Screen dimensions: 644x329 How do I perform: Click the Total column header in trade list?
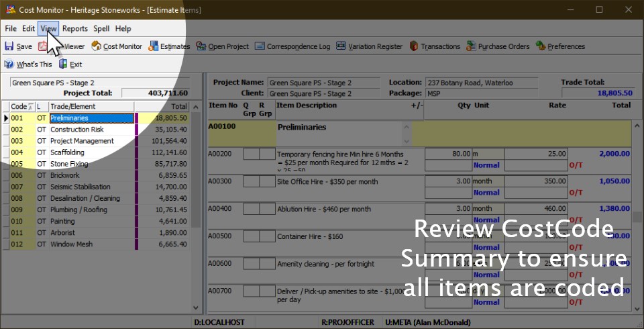[x=162, y=107]
